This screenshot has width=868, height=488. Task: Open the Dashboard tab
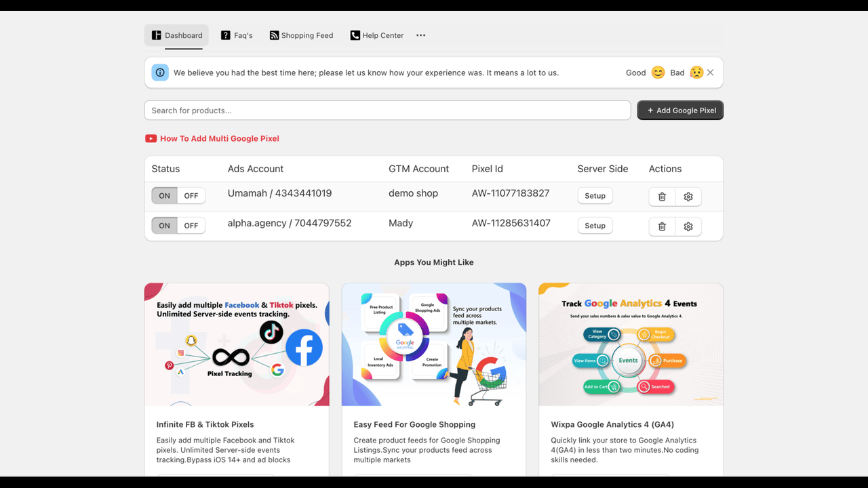point(176,35)
